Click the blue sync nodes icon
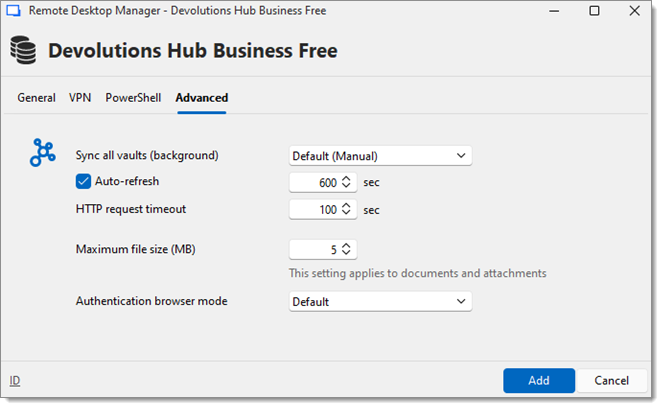This screenshot has width=662, height=408. click(43, 153)
